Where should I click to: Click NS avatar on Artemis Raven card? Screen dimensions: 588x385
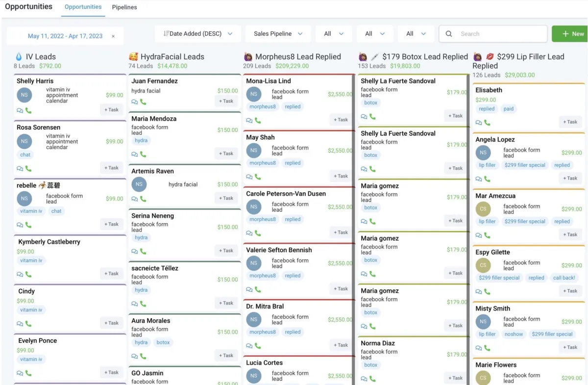pos(139,184)
